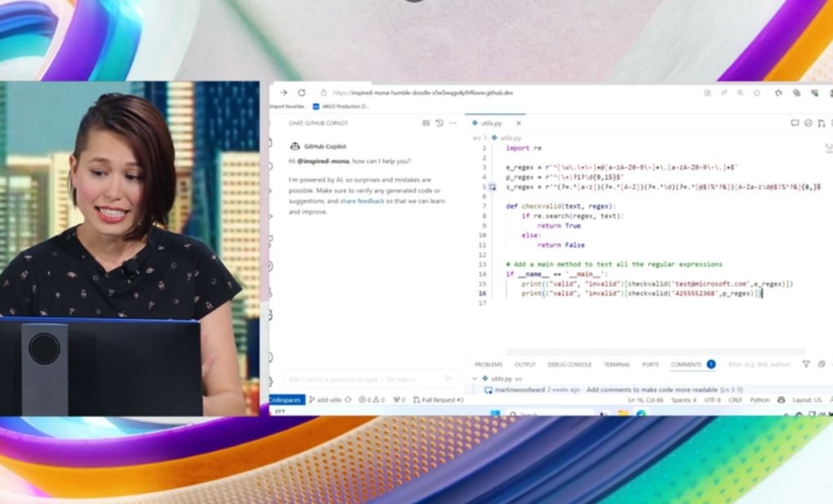
Task: Open the Edge browser taskbar icon
Action: pyautogui.click(x=641, y=413)
